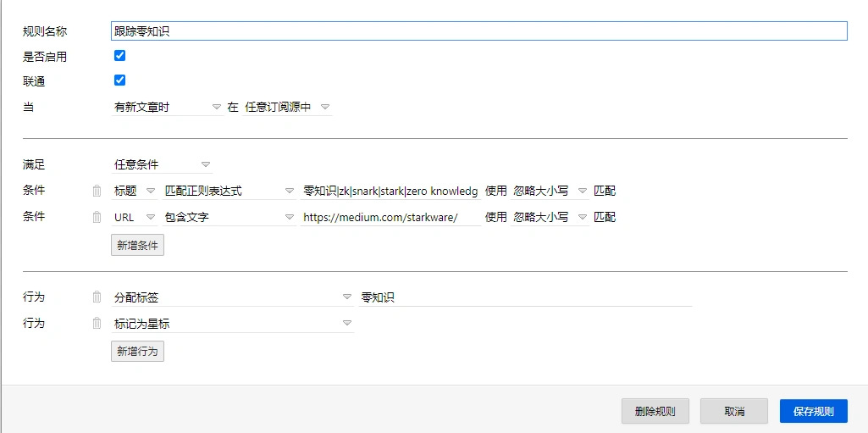Click the 是否启用 label
This screenshot has width=868, height=433.
[x=45, y=57]
